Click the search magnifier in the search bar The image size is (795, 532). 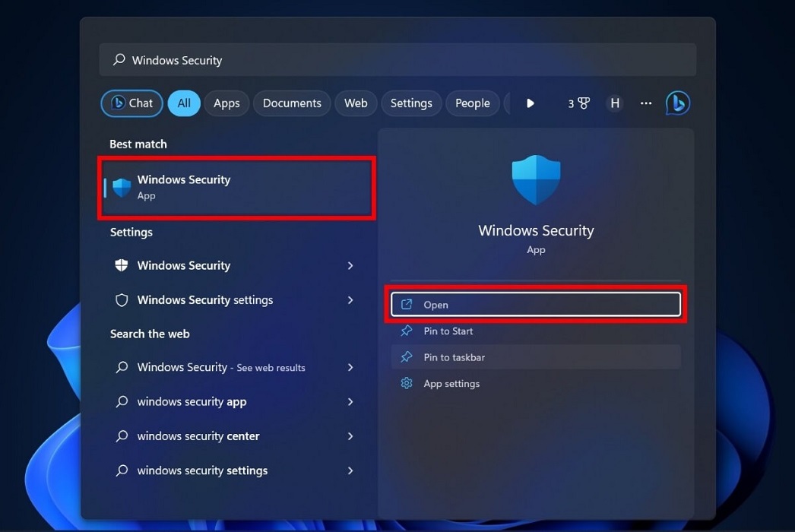tap(118, 59)
